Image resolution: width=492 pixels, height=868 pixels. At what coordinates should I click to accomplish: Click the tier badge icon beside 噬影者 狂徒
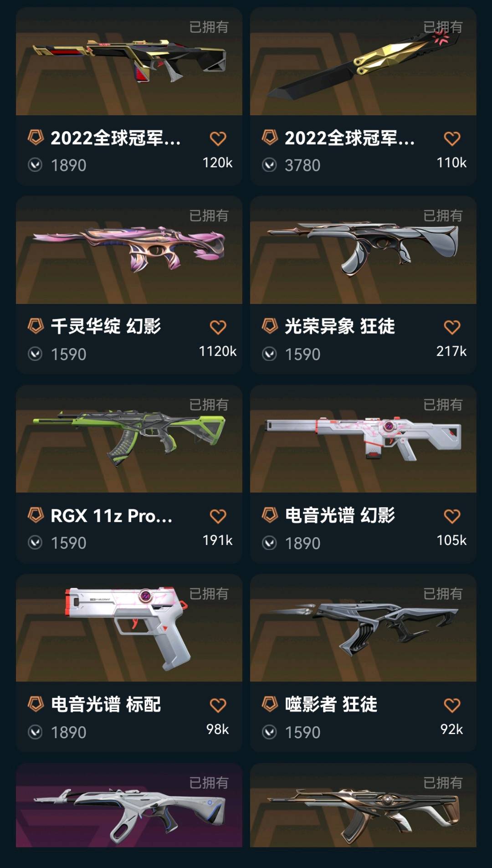tap(270, 704)
